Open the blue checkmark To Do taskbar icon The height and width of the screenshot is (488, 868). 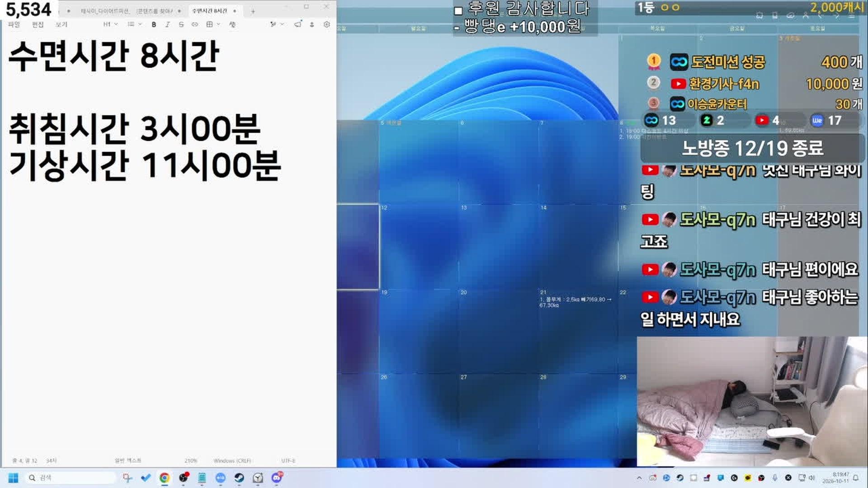146,478
